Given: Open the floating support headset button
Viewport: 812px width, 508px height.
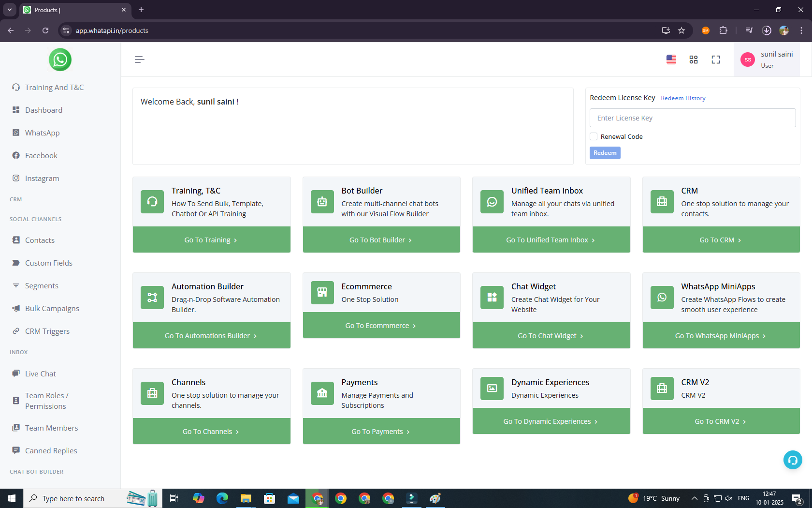Looking at the screenshot, I should tap(793, 460).
